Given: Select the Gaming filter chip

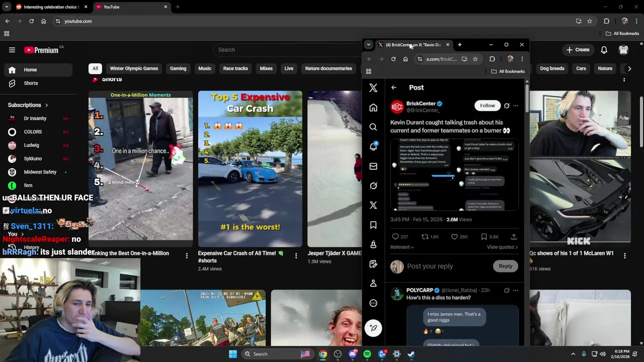Looking at the screenshot, I should click(x=178, y=68).
